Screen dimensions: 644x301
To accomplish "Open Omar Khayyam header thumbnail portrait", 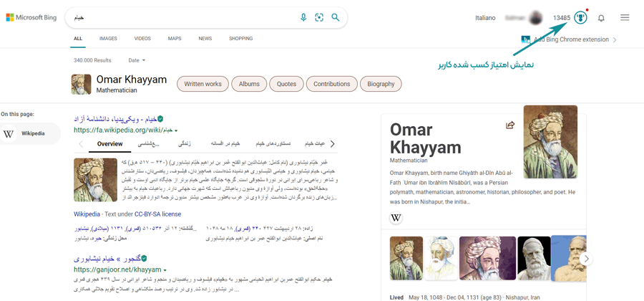I will [x=82, y=85].
